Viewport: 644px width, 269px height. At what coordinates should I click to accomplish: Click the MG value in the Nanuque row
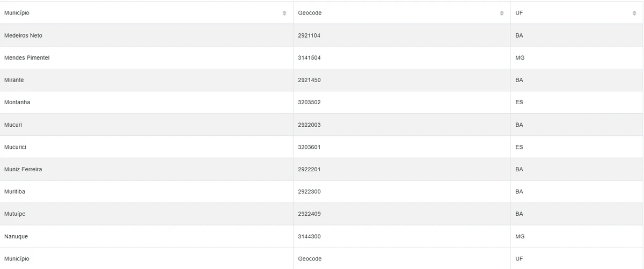coord(519,236)
